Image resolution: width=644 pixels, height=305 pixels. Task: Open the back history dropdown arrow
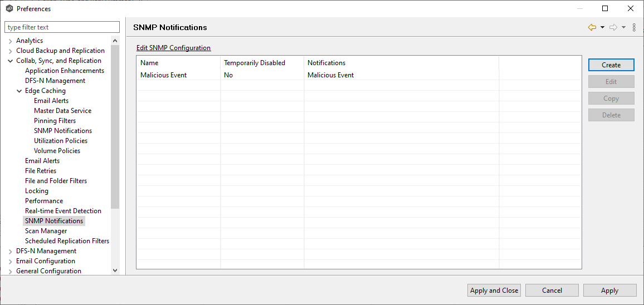(602, 27)
